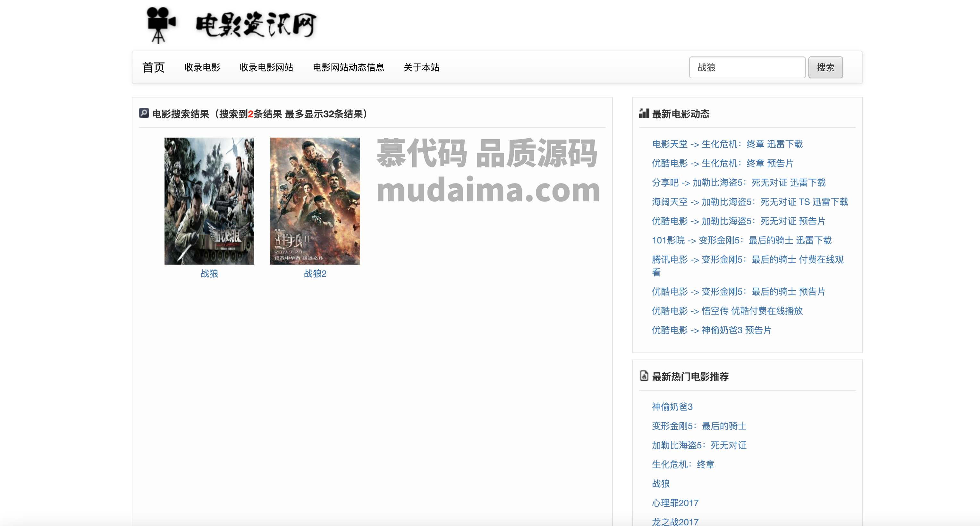Open the 收录电影网站 menu item
The width and height of the screenshot is (980, 526).
(266, 67)
